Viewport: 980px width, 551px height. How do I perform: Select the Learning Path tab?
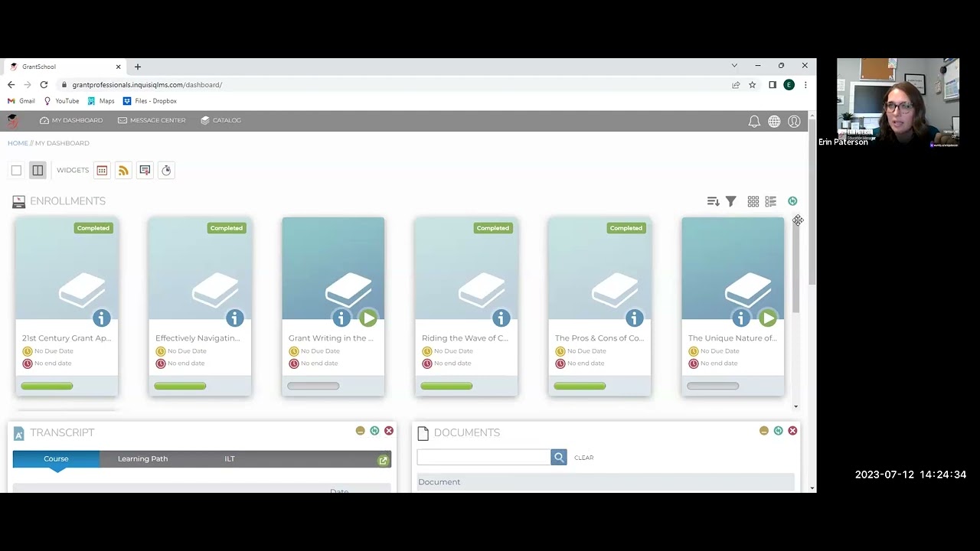coord(142,458)
